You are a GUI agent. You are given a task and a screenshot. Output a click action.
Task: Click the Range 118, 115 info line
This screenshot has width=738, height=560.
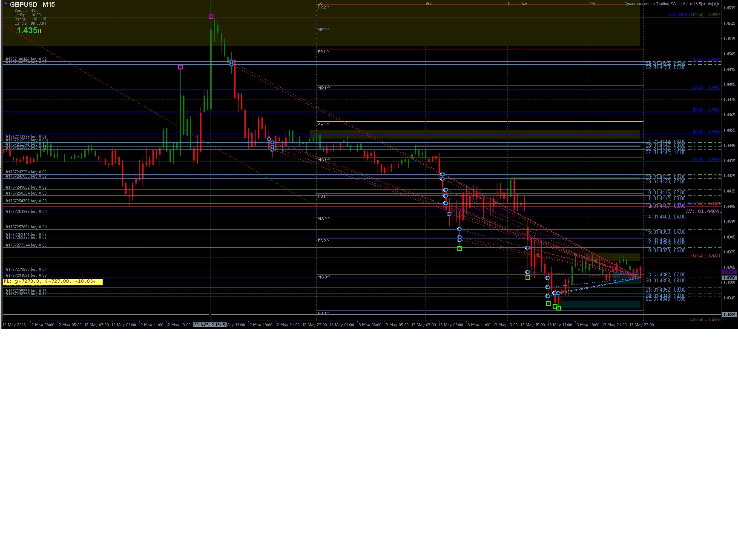click(30, 19)
